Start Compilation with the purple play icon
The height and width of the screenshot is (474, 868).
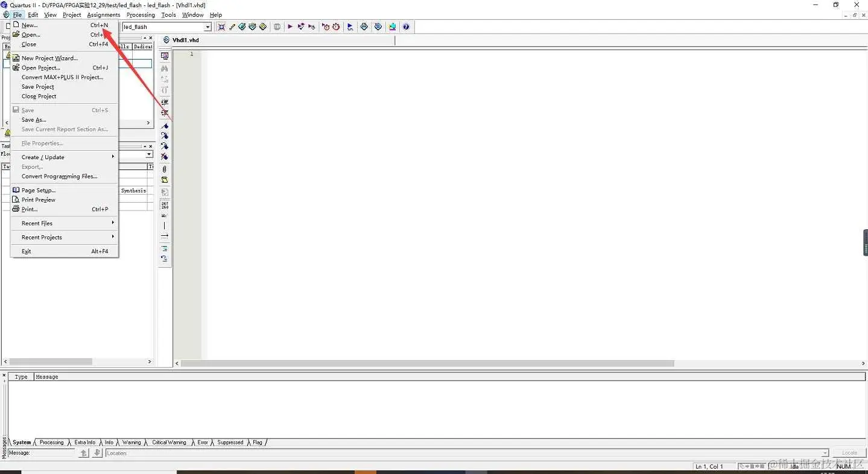point(290,27)
